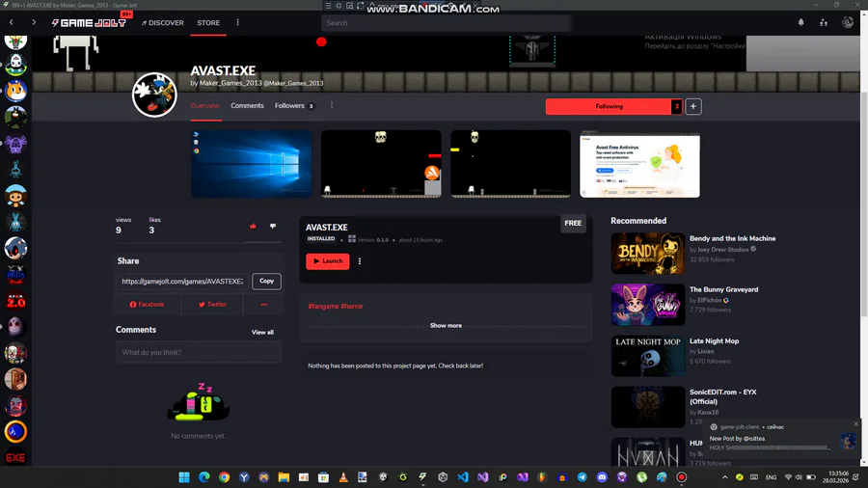Open the New Post by @isittea notification

[x=781, y=438]
